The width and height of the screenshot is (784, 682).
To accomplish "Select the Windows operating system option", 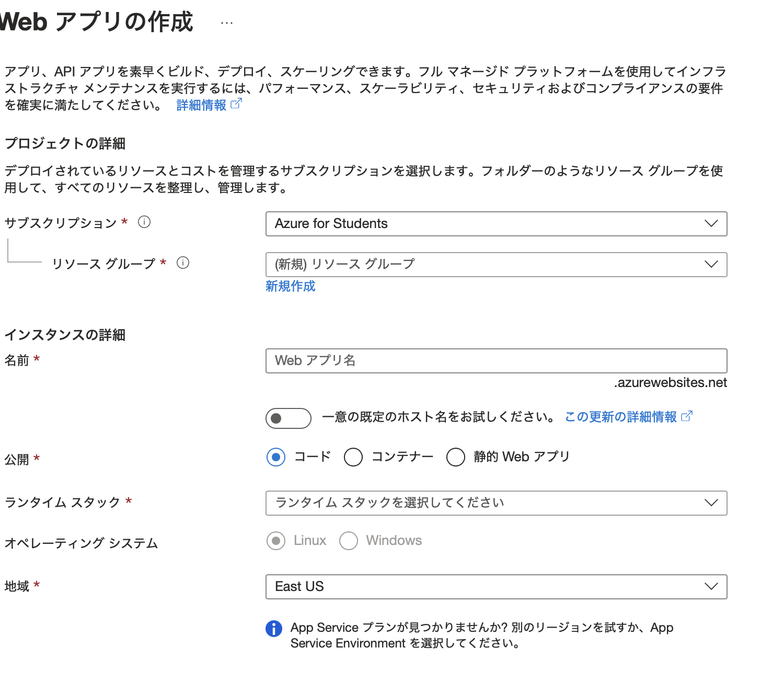I will pos(348,540).
